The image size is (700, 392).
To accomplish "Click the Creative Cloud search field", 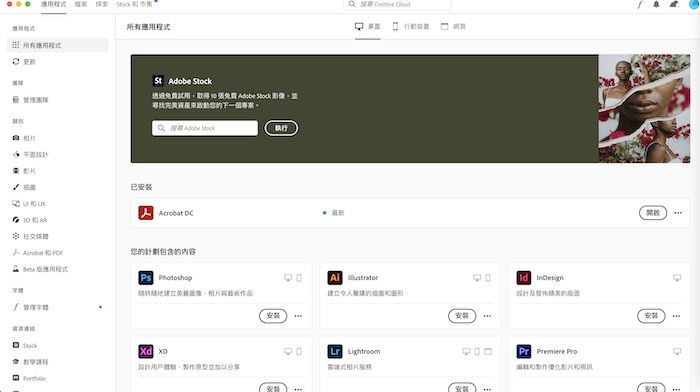I will pyautogui.click(x=397, y=4).
